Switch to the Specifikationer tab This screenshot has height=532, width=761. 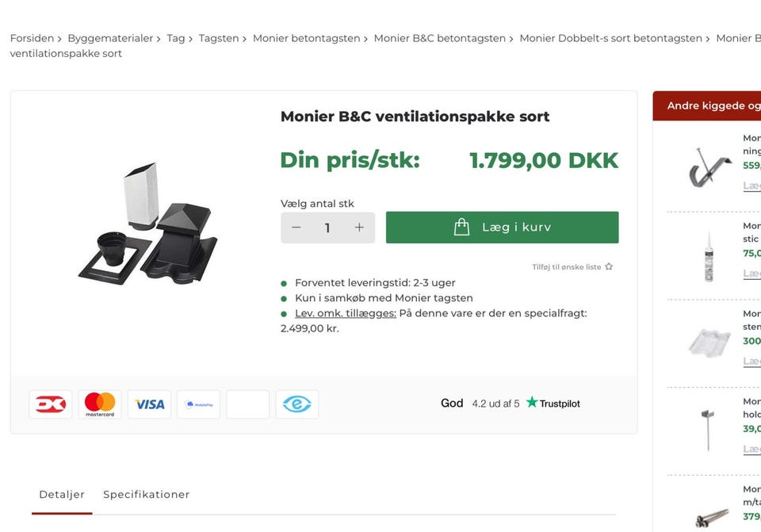tap(146, 494)
